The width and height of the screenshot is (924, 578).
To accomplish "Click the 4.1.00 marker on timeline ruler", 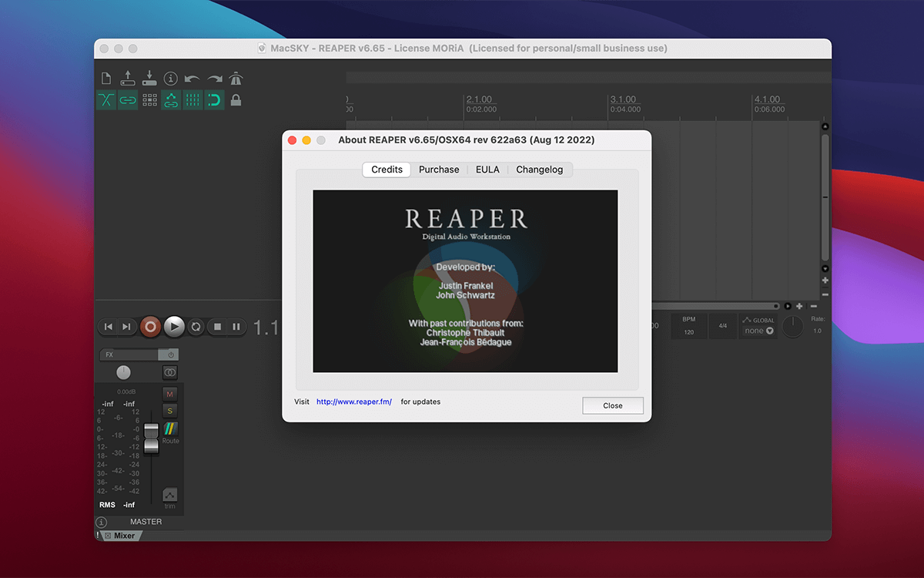I will [767, 99].
